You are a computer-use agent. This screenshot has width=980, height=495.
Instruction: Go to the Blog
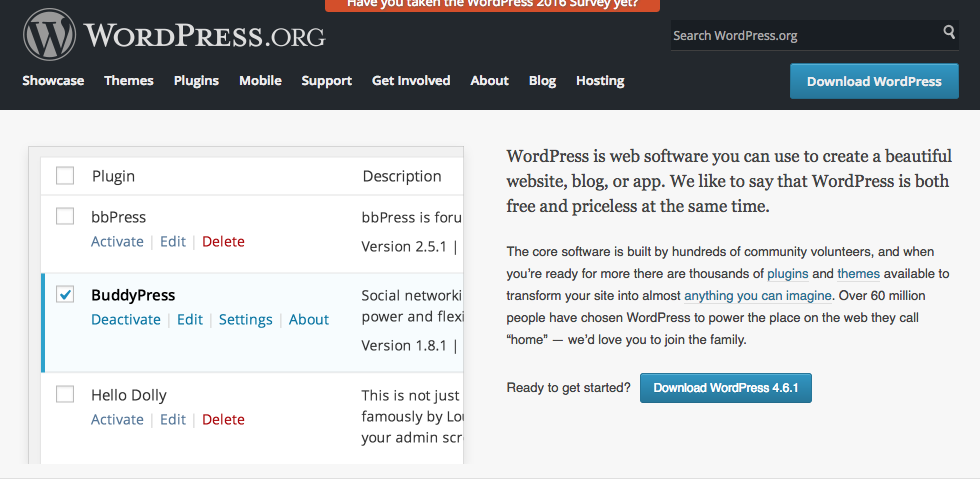(x=542, y=81)
